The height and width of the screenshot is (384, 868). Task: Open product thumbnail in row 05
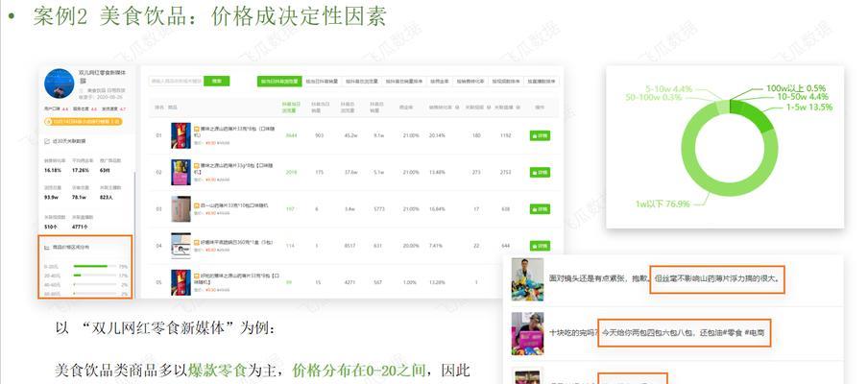[181, 282]
